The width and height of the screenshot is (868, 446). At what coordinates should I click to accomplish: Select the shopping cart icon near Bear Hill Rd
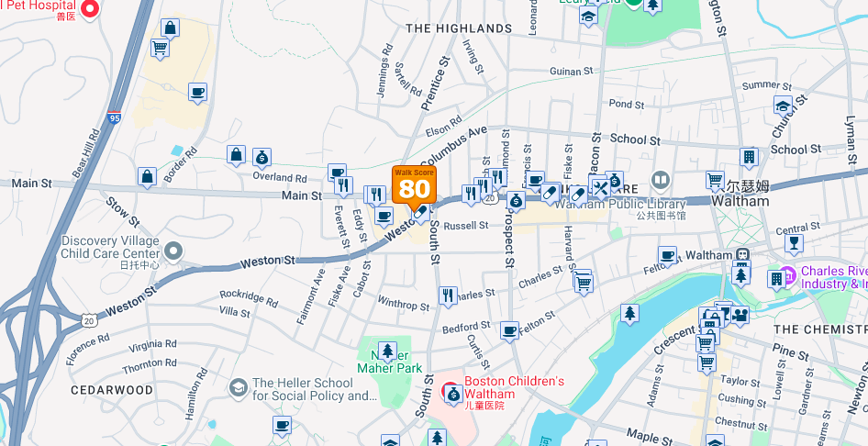(160, 49)
